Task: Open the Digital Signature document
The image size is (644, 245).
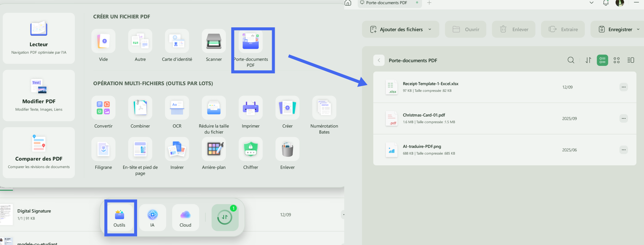Action: point(34,211)
